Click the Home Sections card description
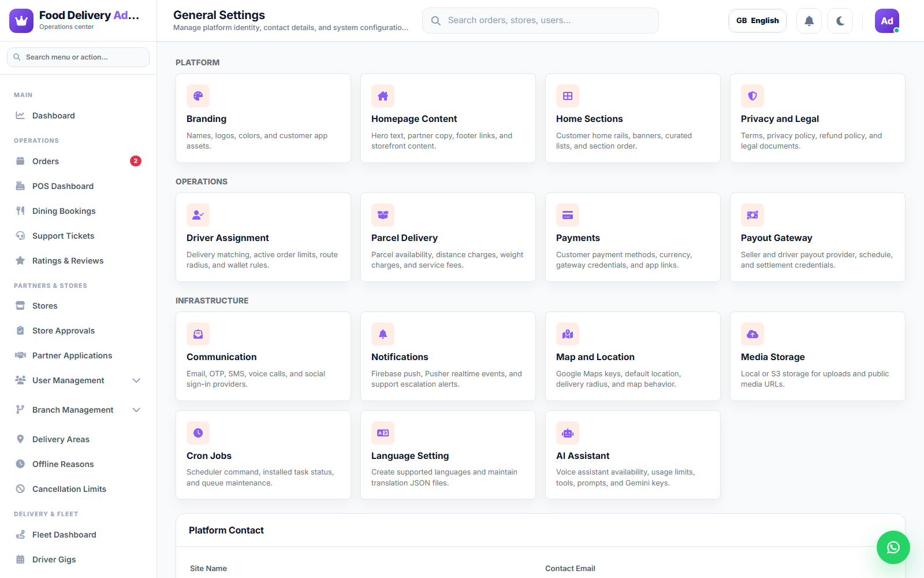 pos(624,141)
